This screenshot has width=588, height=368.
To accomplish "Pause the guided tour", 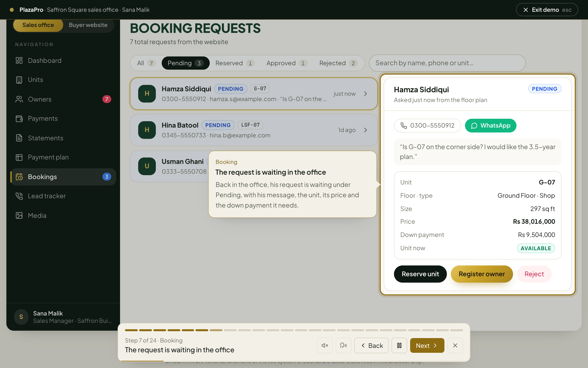I will [x=399, y=345].
